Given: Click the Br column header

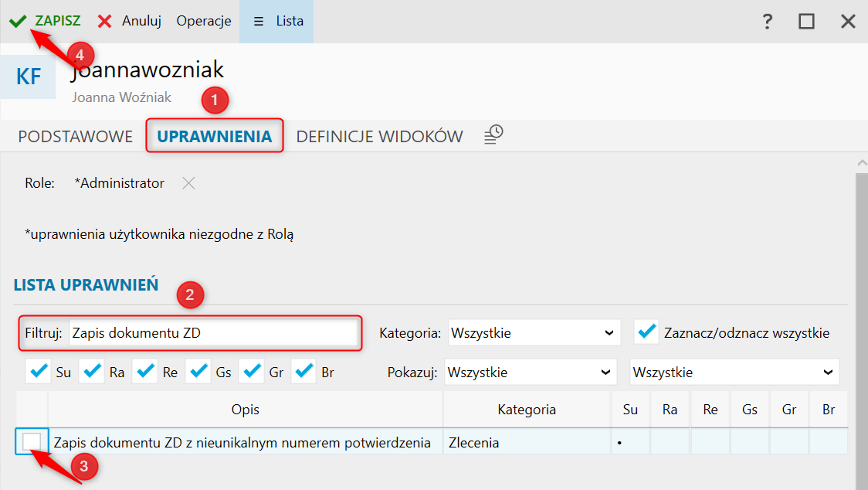Looking at the screenshot, I should (x=828, y=410).
